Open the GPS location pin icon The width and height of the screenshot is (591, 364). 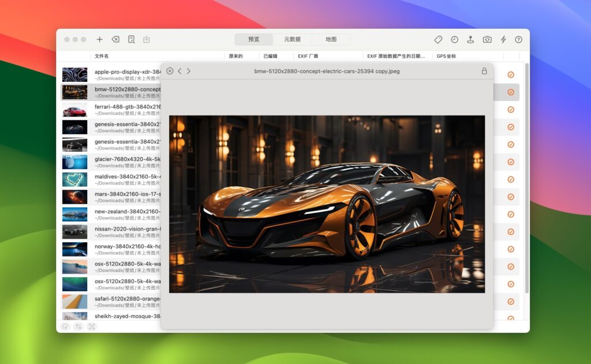pyautogui.click(x=471, y=39)
